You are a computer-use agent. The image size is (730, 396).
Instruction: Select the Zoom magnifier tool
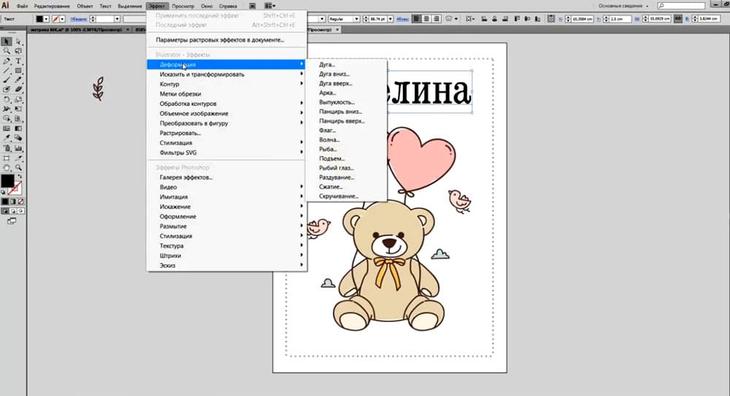pyautogui.click(x=18, y=168)
